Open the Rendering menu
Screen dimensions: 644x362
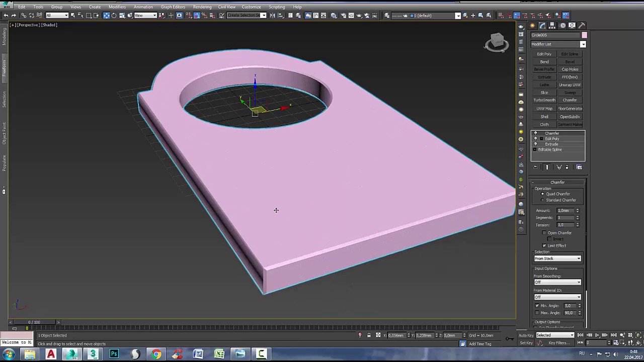point(202,7)
